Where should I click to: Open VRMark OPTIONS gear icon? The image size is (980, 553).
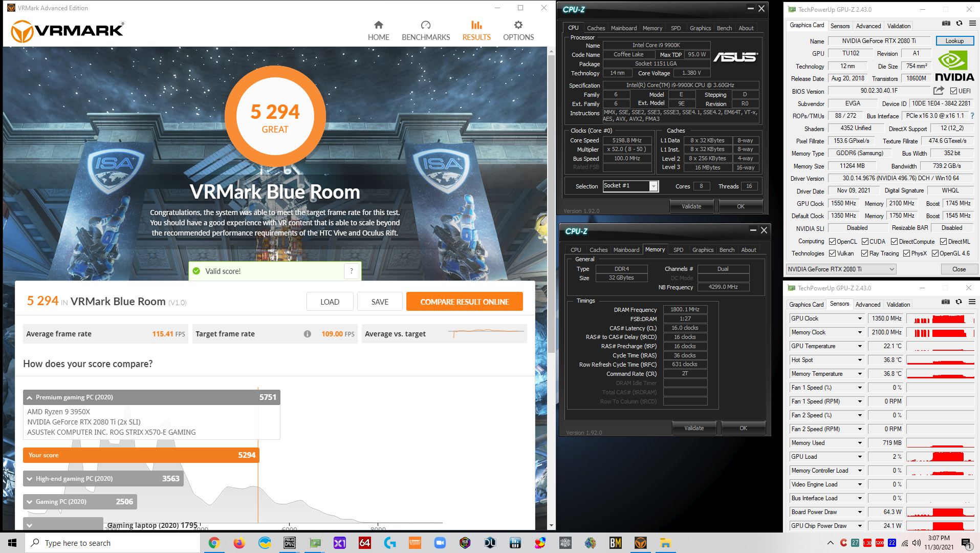[x=518, y=25]
